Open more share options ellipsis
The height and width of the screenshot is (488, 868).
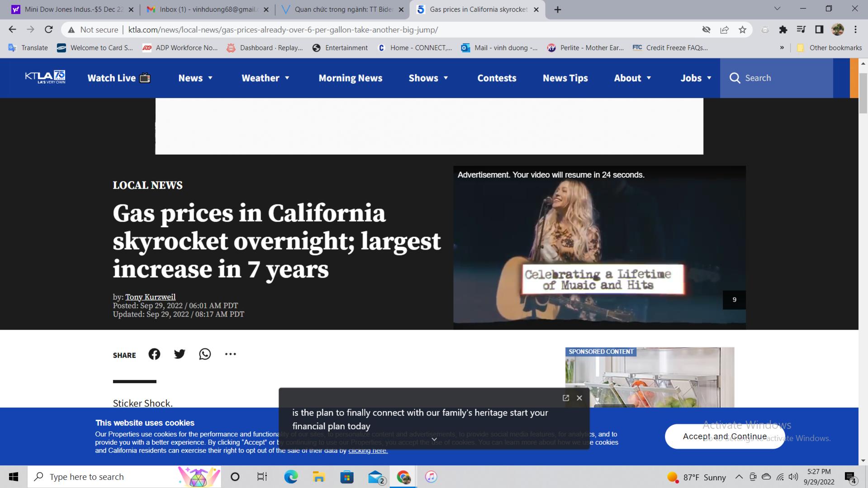click(x=230, y=354)
